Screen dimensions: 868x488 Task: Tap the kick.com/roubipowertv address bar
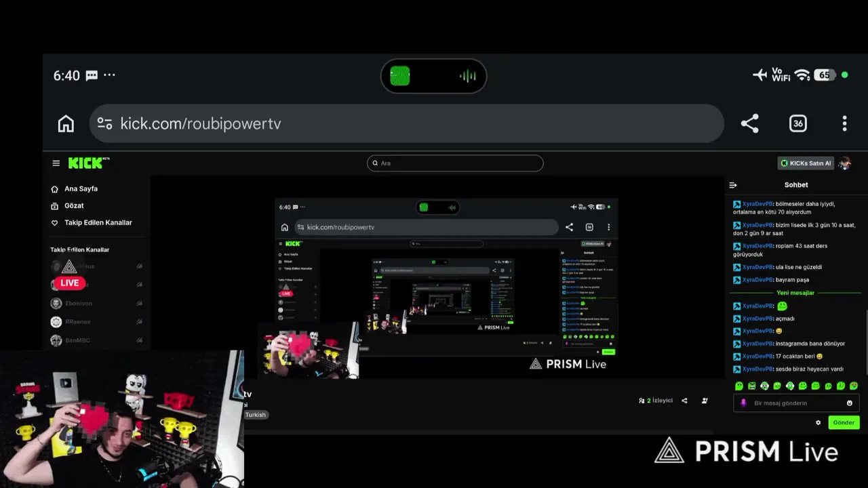point(407,123)
